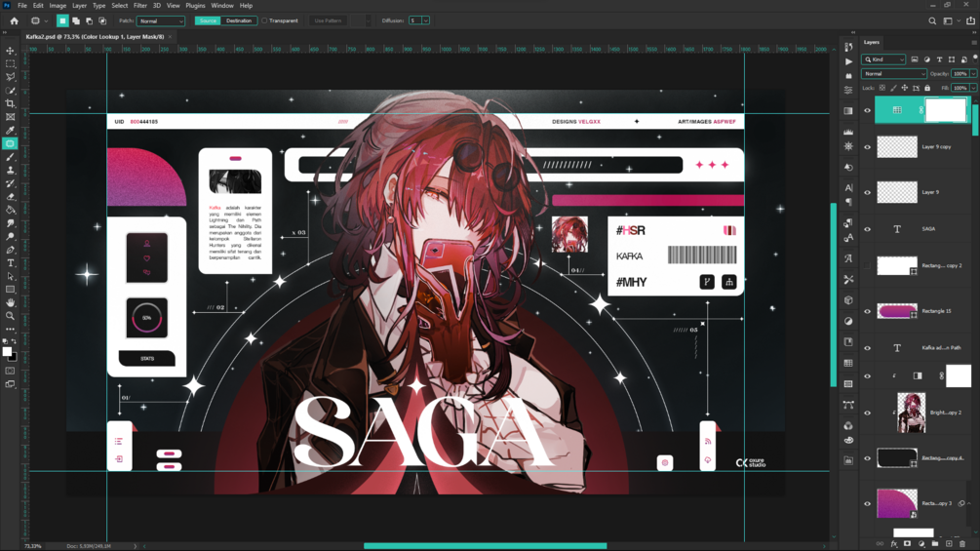Open the Window menu

[x=222, y=6]
